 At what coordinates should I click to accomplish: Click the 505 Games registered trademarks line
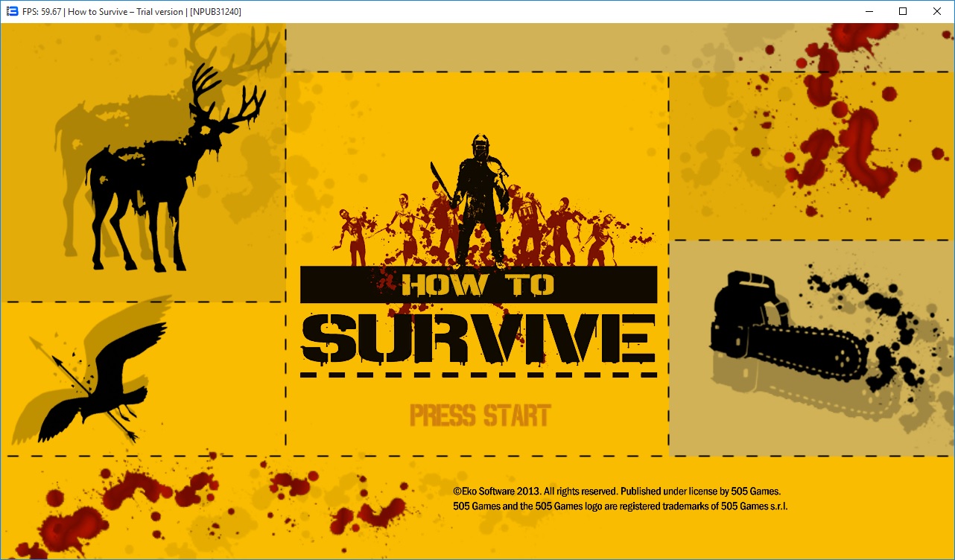(x=621, y=506)
